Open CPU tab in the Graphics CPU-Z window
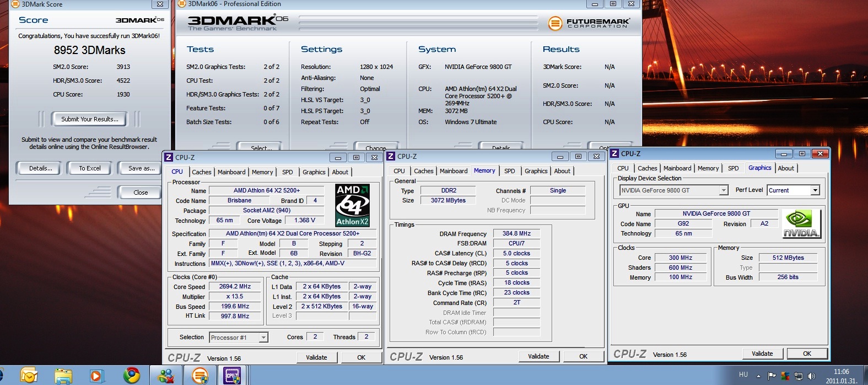Viewport: 868px width, 385px height. [623, 168]
